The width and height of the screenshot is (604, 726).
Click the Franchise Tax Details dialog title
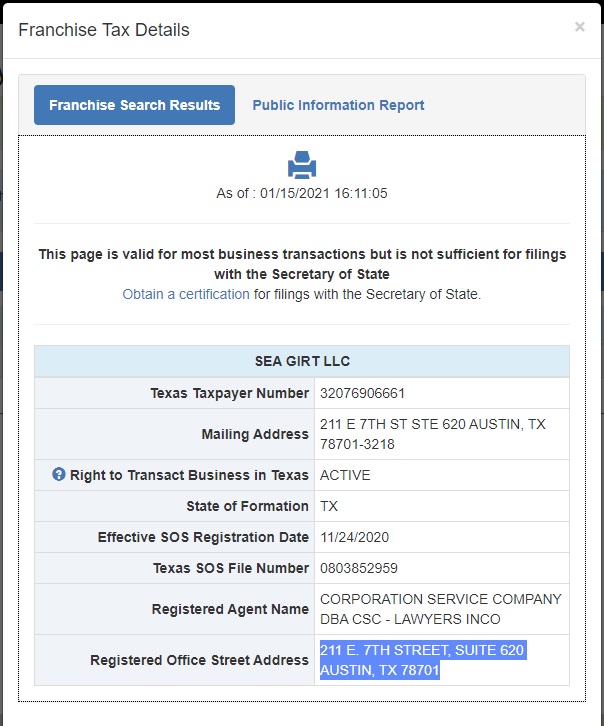click(x=104, y=30)
